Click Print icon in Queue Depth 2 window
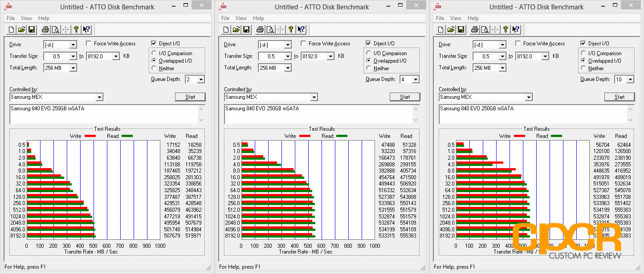Image resolution: width=644 pixels, height=274 pixels. point(45,30)
